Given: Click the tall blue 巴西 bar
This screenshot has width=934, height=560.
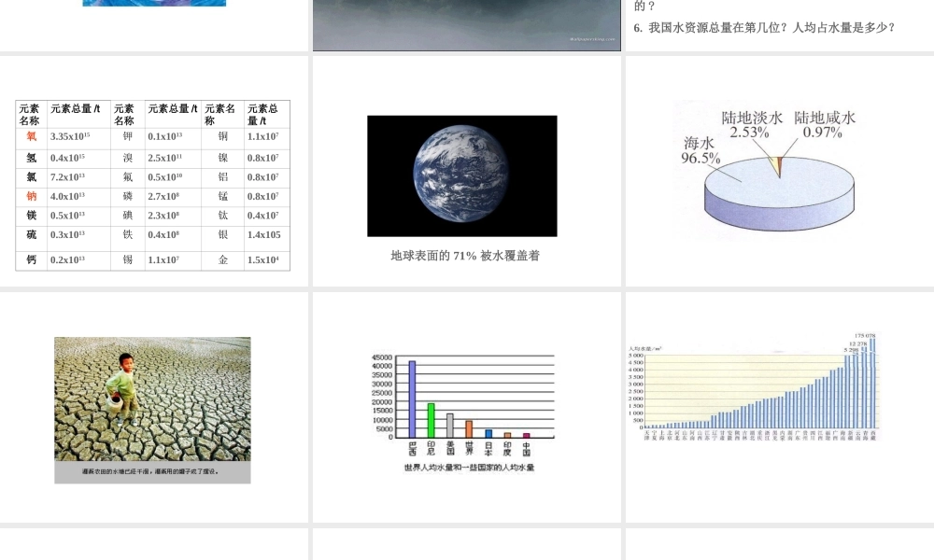Looking at the screenshot, I should coord(412,399).
